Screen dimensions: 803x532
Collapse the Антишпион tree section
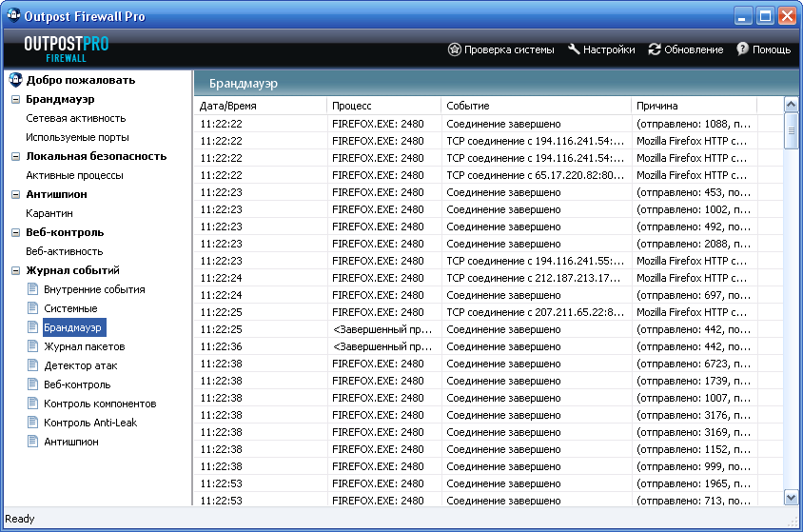click(x=16, y=194)
